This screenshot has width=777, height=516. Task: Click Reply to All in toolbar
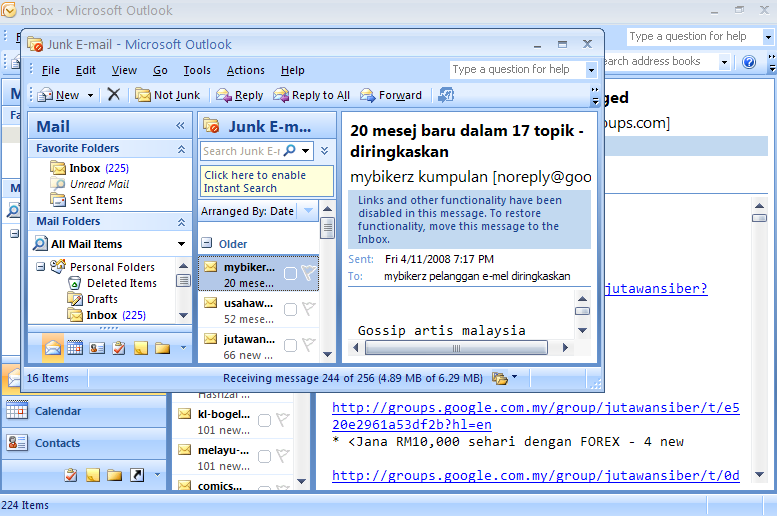(312, 95)
